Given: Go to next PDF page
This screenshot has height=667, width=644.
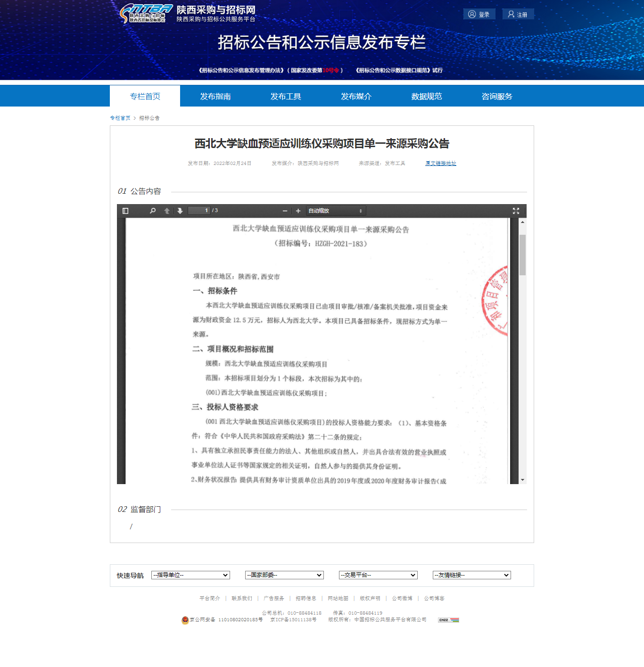Looking at the screenshot, I should click(180, 211).
